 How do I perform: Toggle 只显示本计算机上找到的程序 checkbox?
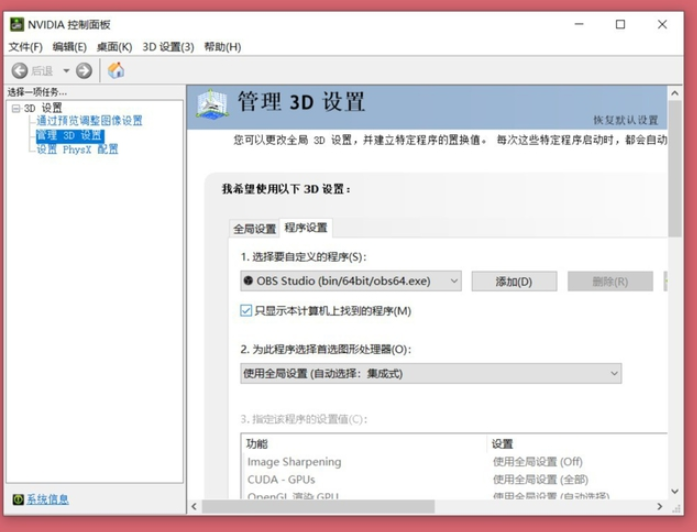[246, 310]
